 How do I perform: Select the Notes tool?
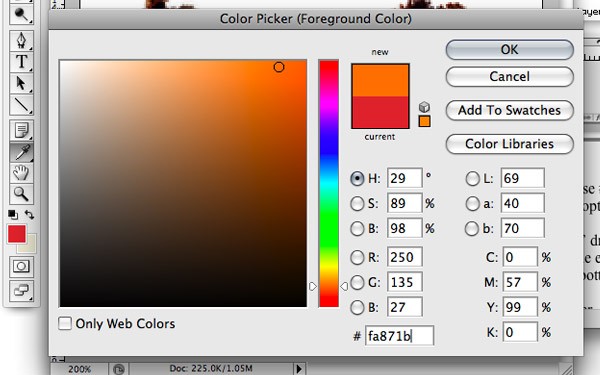[x=21, y=130]
